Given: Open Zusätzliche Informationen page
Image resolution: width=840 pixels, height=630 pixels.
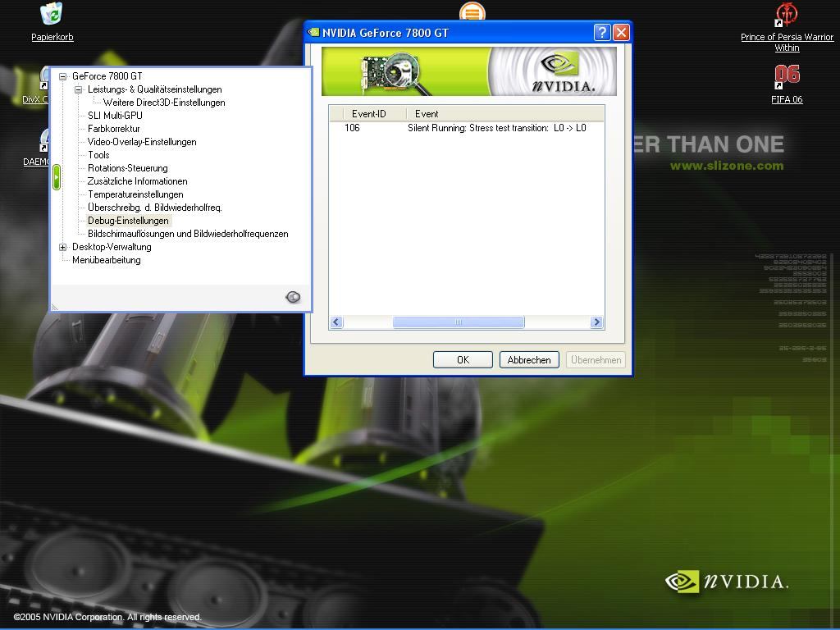Looking at the screenshot, I should (137, 181).
